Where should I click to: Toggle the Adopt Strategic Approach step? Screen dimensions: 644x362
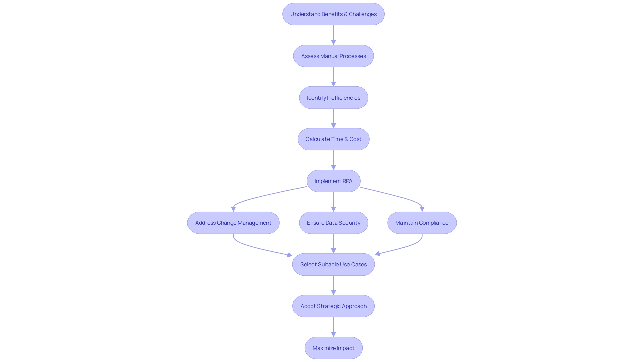[333, 306]
